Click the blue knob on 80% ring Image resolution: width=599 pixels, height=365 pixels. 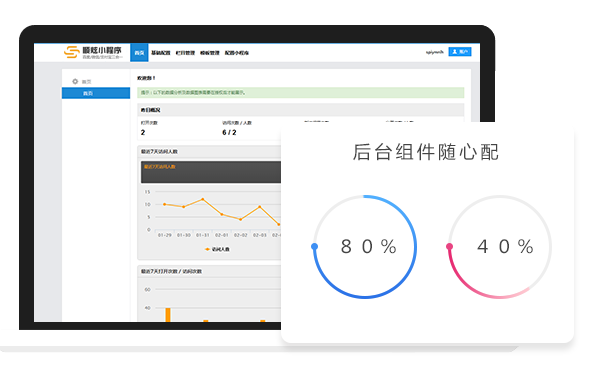[314, 247]
